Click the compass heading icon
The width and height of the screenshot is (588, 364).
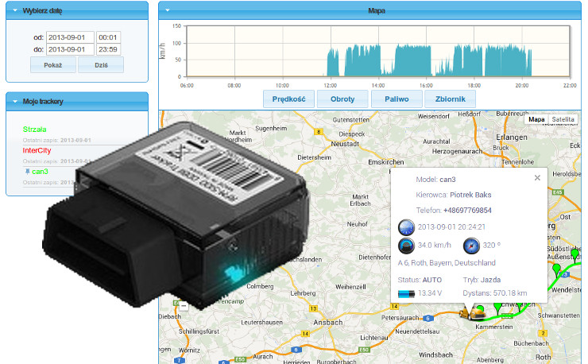(x=471, y=246)
